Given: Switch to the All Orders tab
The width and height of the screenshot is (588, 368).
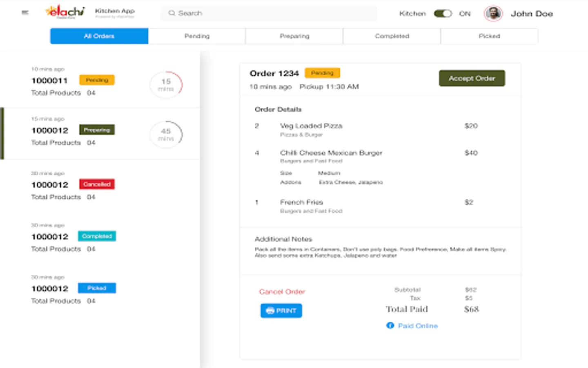Looking at the screenshot, I should [x=99, y=36].
